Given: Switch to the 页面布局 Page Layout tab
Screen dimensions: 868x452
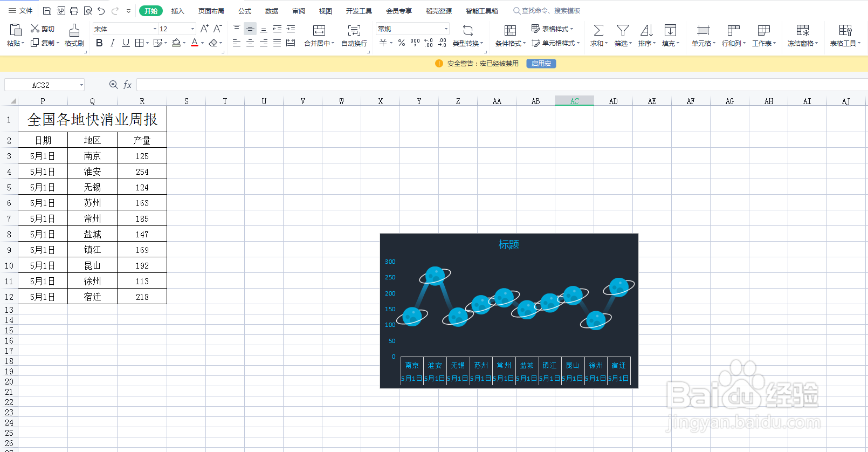Looking at the screenshot, I should click(211, 11).
